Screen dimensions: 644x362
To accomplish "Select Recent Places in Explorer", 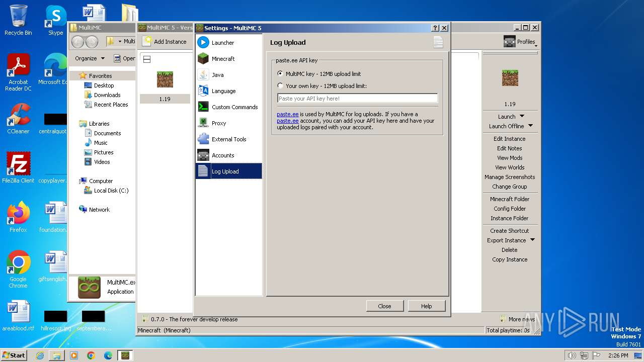I will click(111, 105).
